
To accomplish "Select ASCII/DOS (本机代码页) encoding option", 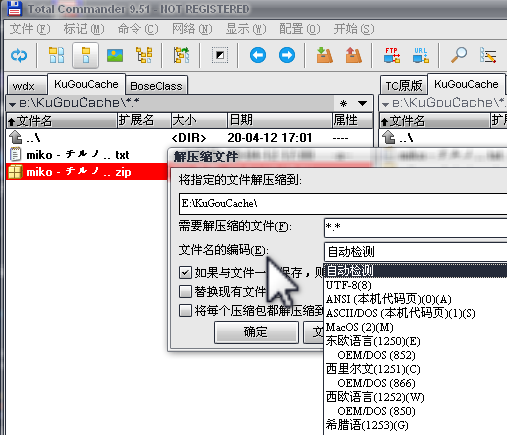I will pos(416,313).
